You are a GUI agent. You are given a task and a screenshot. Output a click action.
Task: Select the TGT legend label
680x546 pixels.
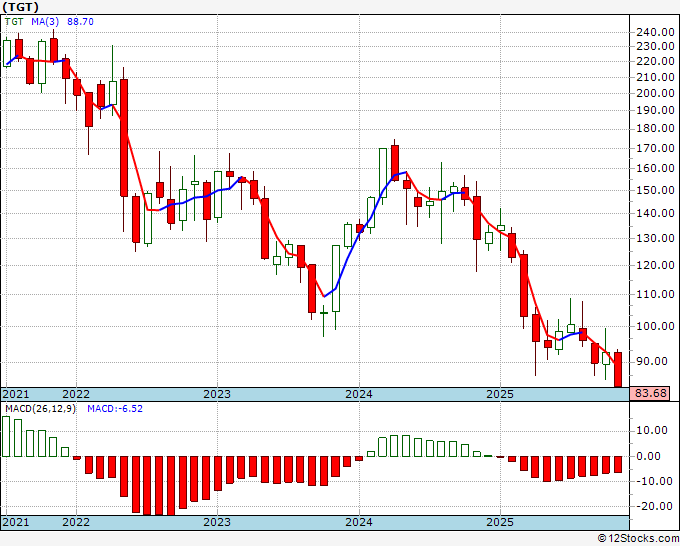pos(14,22)
